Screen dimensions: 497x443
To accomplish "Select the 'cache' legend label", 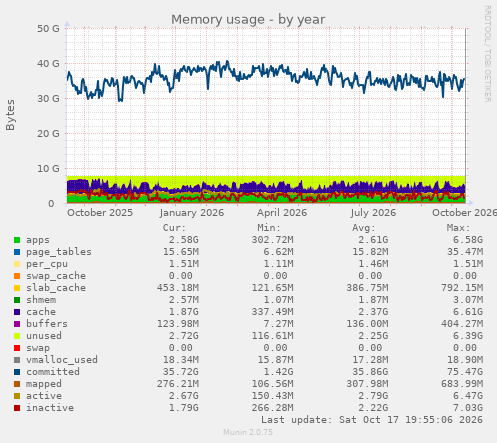I will coord(41,312).
